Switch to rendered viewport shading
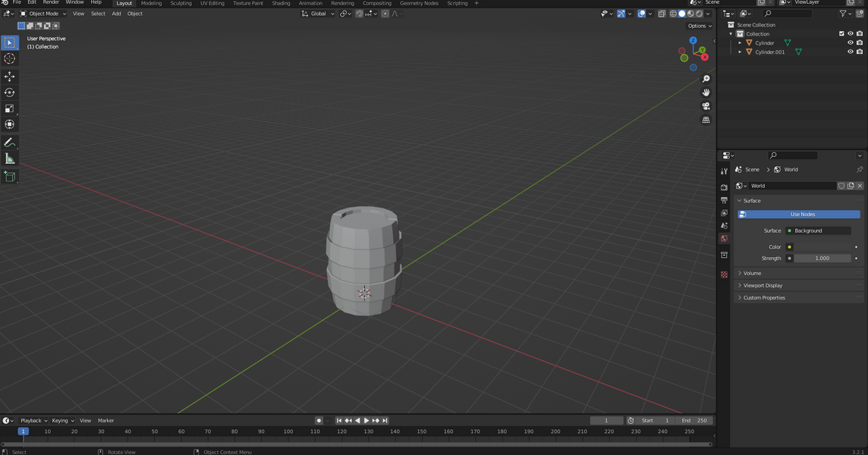 [x=700, y=14]
